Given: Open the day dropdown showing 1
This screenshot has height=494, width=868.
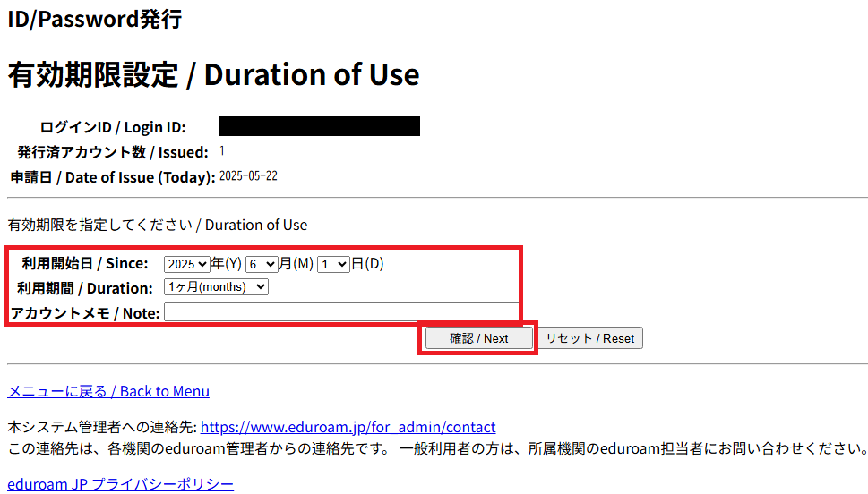Looking at the screenshot, I should pyautogui.click(x=333, y=264).
